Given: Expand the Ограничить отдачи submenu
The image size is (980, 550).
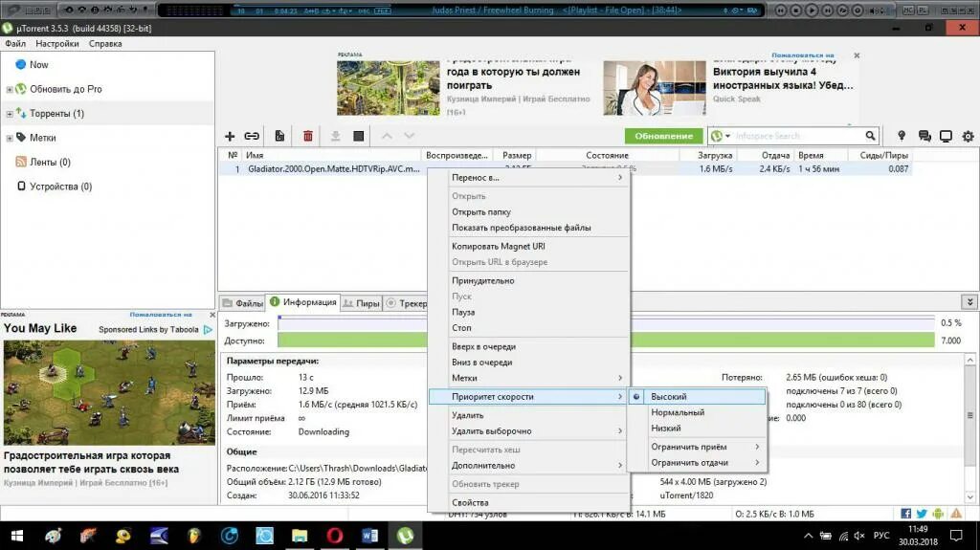Looking at the screenshot, I should (x=697, y=463).
